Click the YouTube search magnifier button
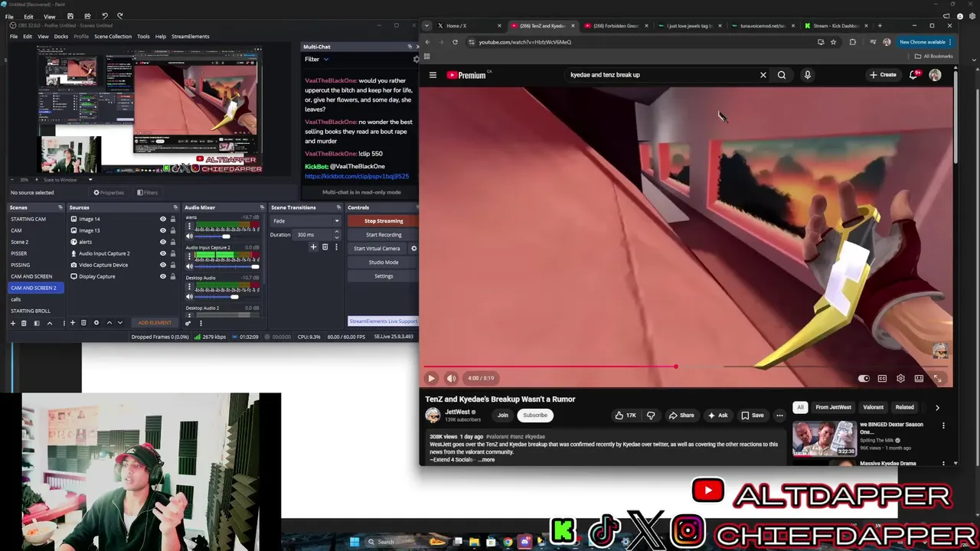The height and width of the screenshot is (551, 980). click(782, 75)
